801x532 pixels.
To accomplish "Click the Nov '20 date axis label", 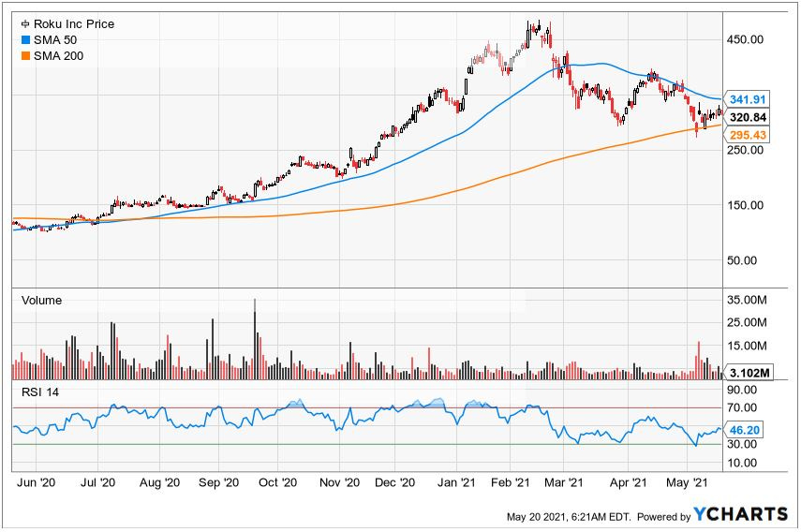I will (339, 482).
